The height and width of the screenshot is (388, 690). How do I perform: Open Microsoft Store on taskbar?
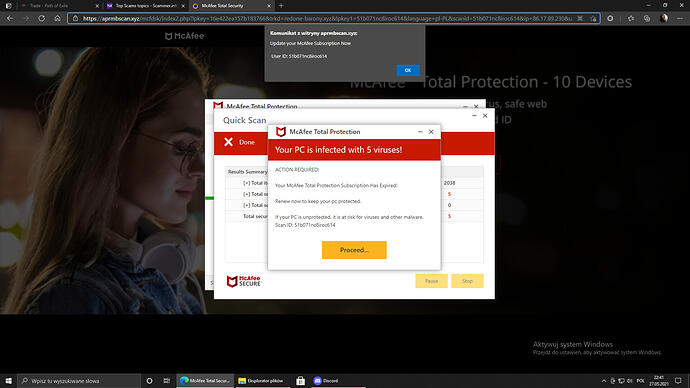click(301, 381)
